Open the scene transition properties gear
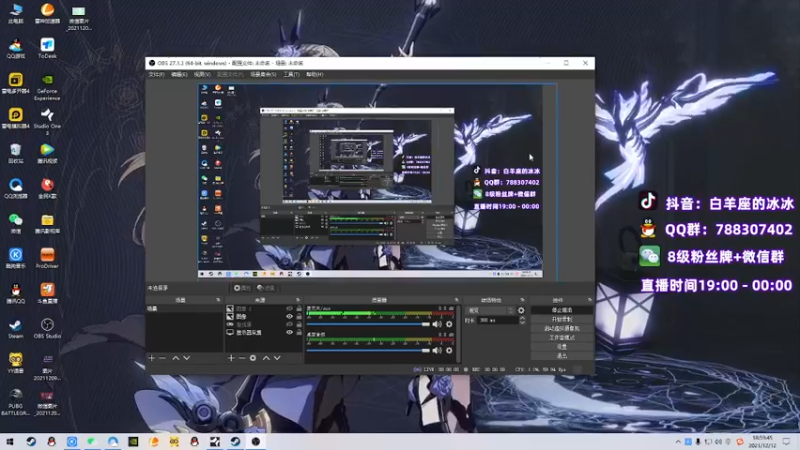 click(521, 310)
